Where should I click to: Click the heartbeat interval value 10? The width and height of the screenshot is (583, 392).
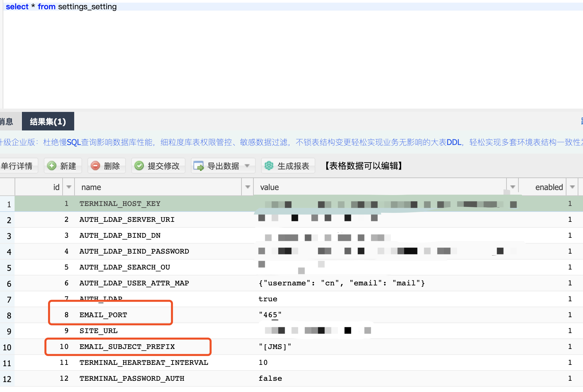click(263, 363)
